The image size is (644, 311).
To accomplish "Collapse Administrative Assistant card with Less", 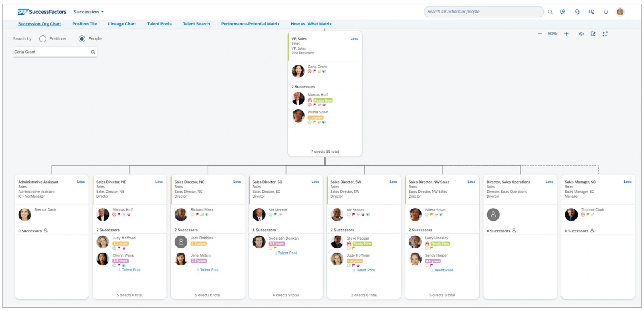I will 81,182.
